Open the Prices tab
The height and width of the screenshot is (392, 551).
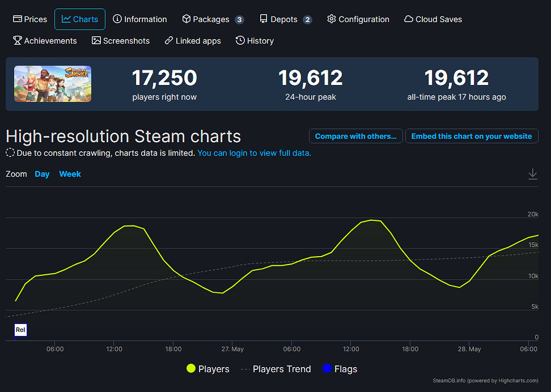[30, 19]
